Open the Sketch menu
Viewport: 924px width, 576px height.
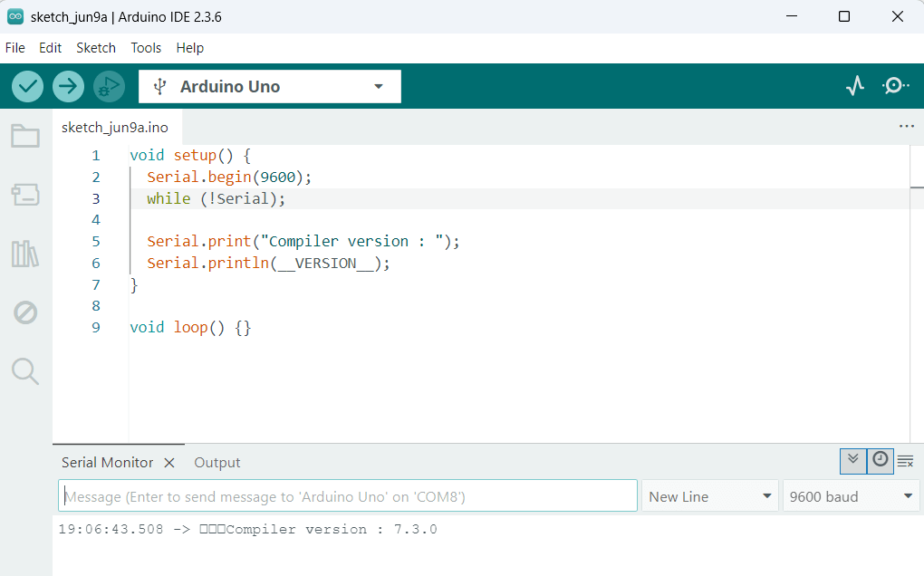coord(96,48)
